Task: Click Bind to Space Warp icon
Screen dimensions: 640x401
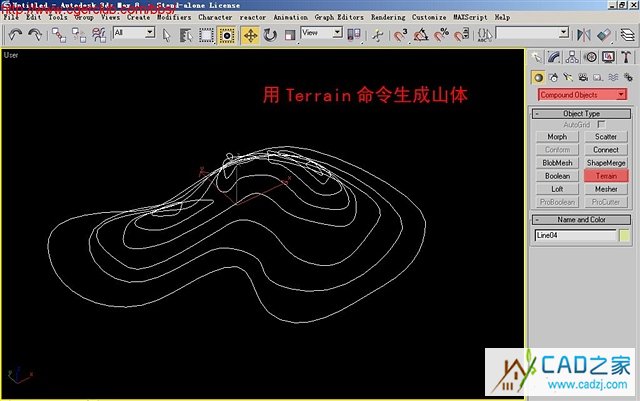Action: (99, 35)
